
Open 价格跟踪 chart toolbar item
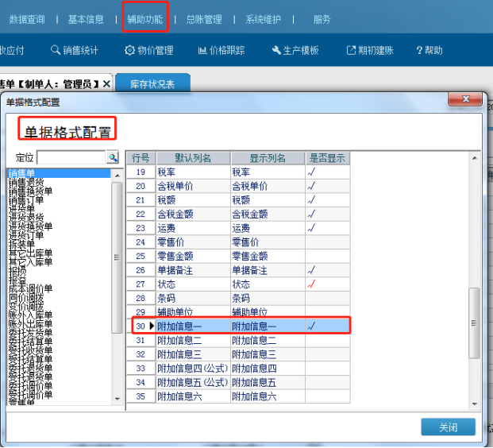(x=221, y=50)
